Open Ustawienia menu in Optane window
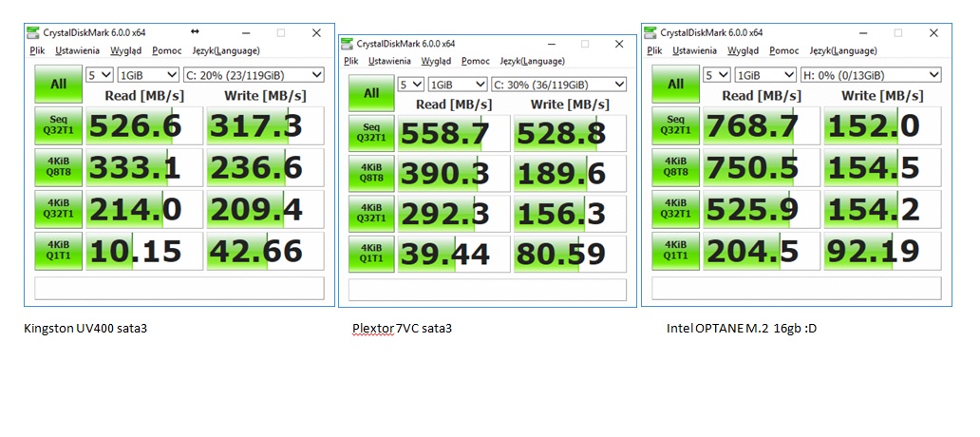The image size is (980, 437). click(696, 50)
